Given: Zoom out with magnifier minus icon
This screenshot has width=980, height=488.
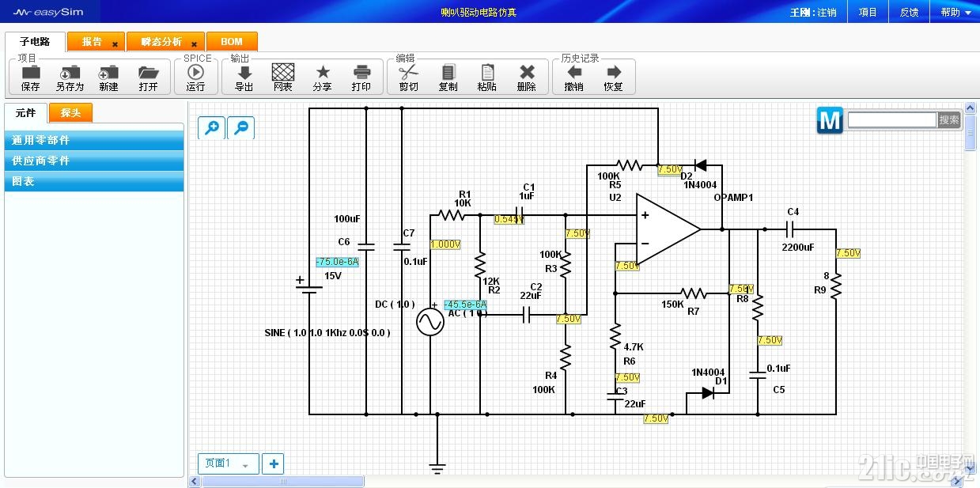Looking at the screenshot, I should 241,127.
